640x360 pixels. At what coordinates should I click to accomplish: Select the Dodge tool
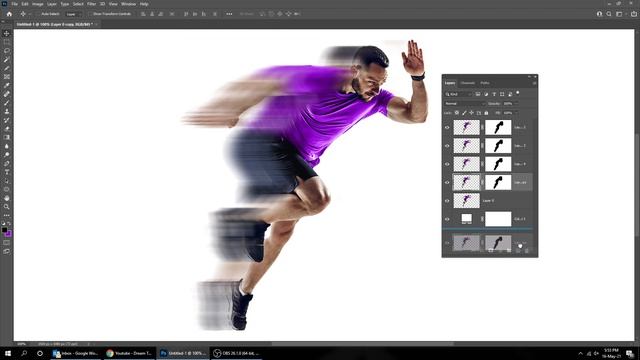(x=7, y=155)
